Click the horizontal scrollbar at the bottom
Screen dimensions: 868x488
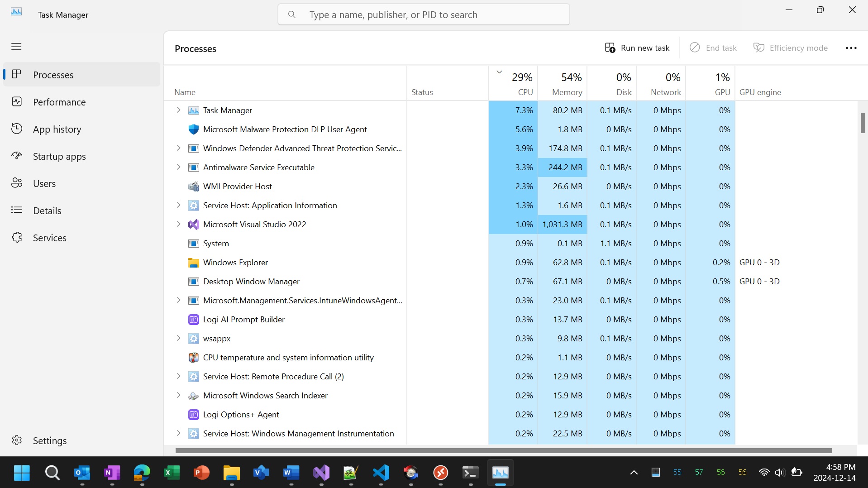[504, 450]
